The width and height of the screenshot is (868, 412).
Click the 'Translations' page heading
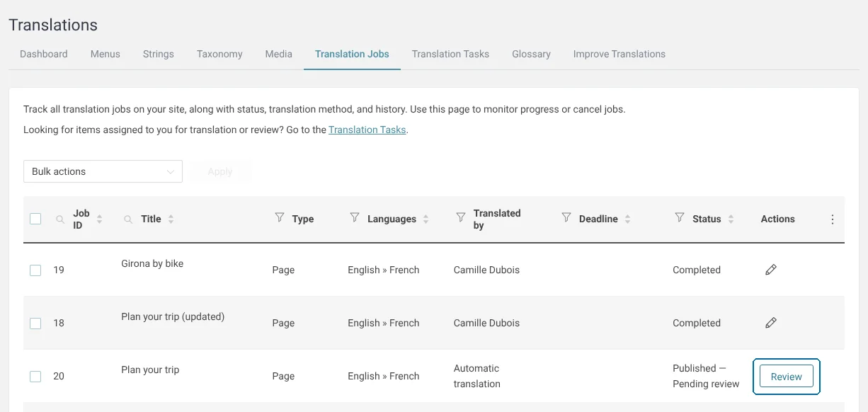point(53,25)
